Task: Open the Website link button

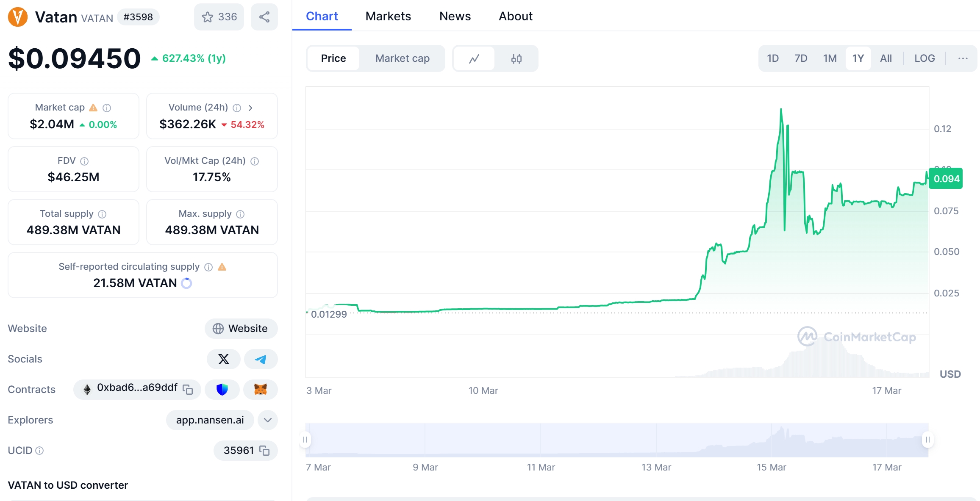Action: coord(241,329)
